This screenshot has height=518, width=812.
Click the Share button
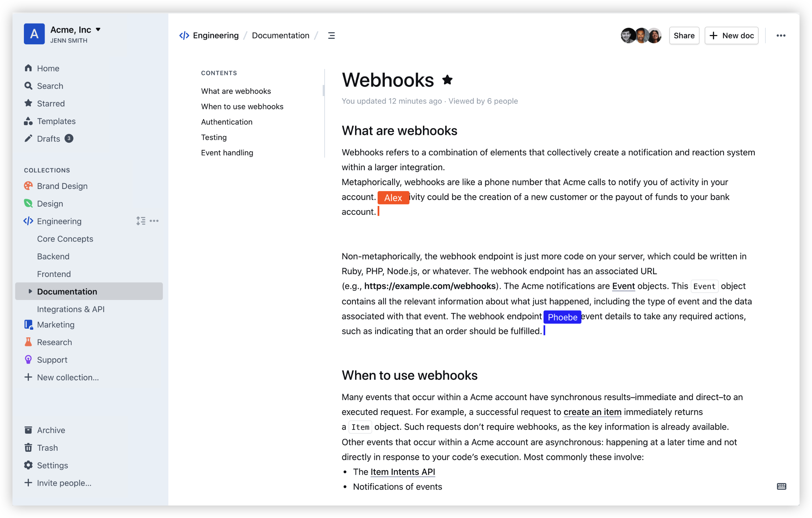click(x=684, y=36)
